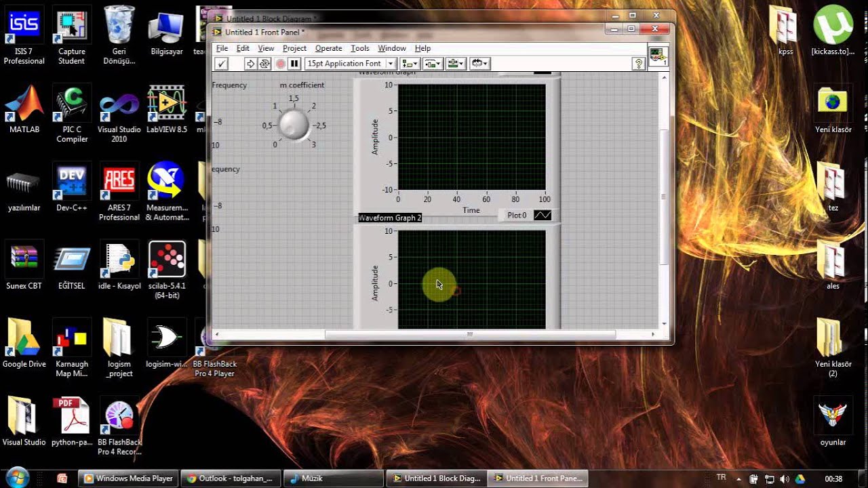Open Dev-C++ desktop icon

click(x=72, y=188)
